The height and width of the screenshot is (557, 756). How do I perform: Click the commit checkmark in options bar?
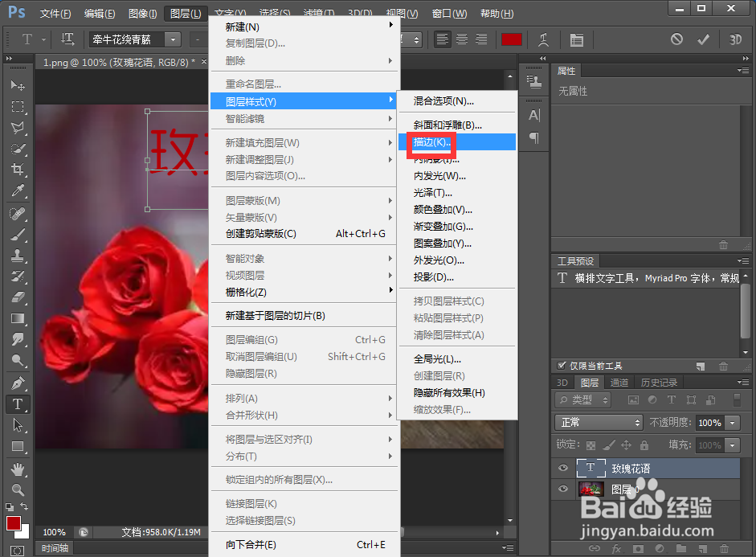702,39
